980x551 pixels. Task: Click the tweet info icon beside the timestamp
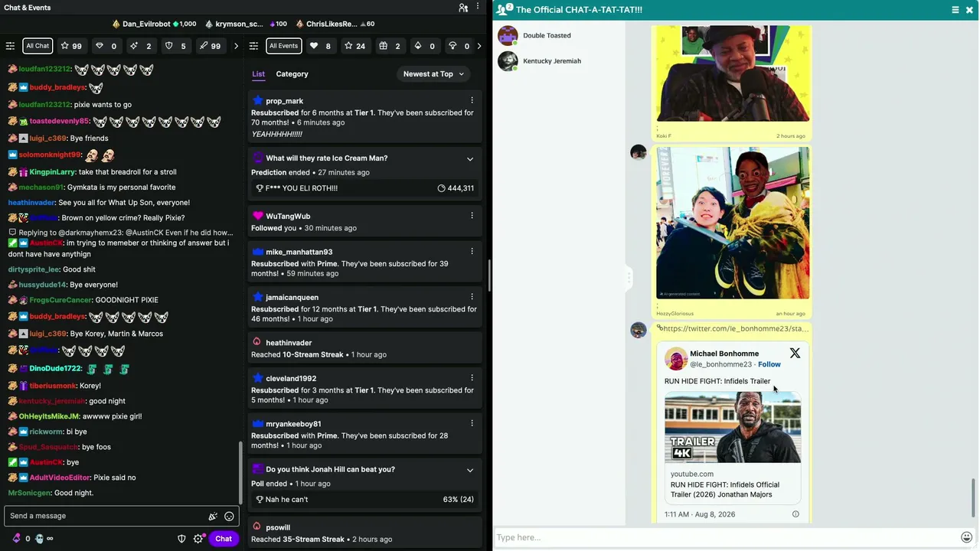(795, 514)
